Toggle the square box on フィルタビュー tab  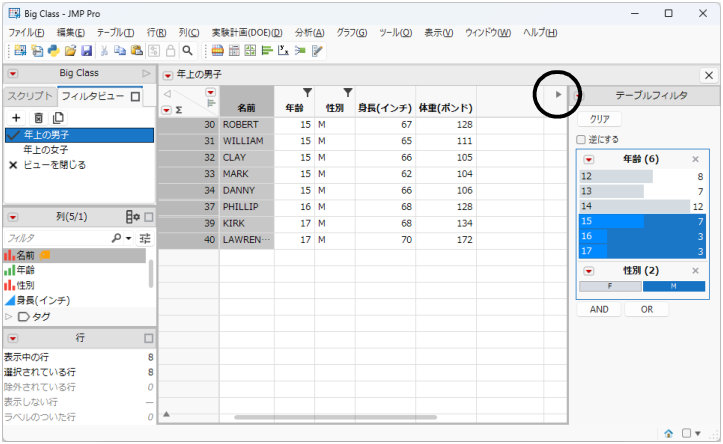point(136,97)
